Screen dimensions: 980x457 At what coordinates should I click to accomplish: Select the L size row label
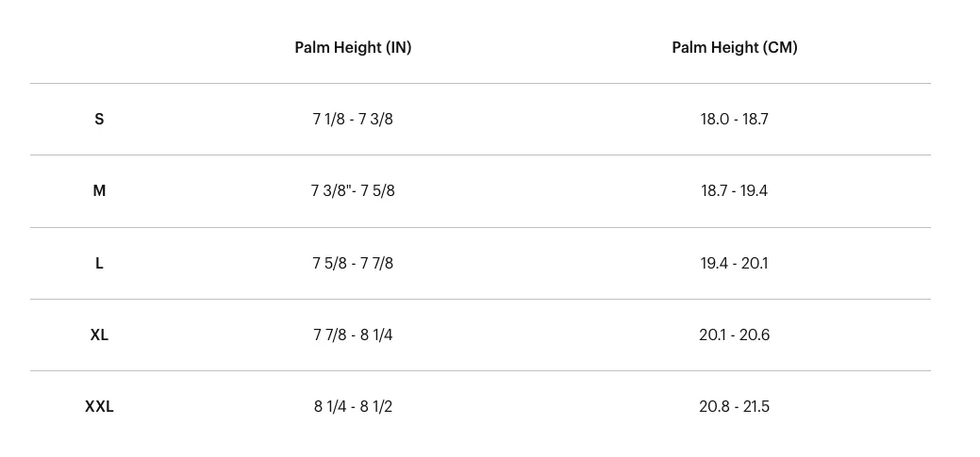tap(99, 264)
